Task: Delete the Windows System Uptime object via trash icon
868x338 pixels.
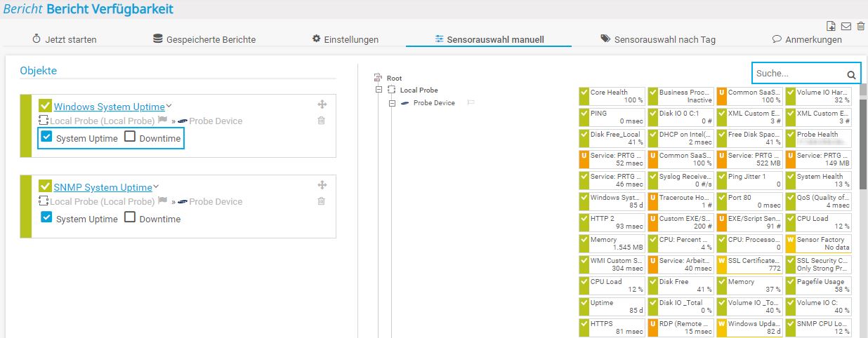Action: [x=322, y=121]
